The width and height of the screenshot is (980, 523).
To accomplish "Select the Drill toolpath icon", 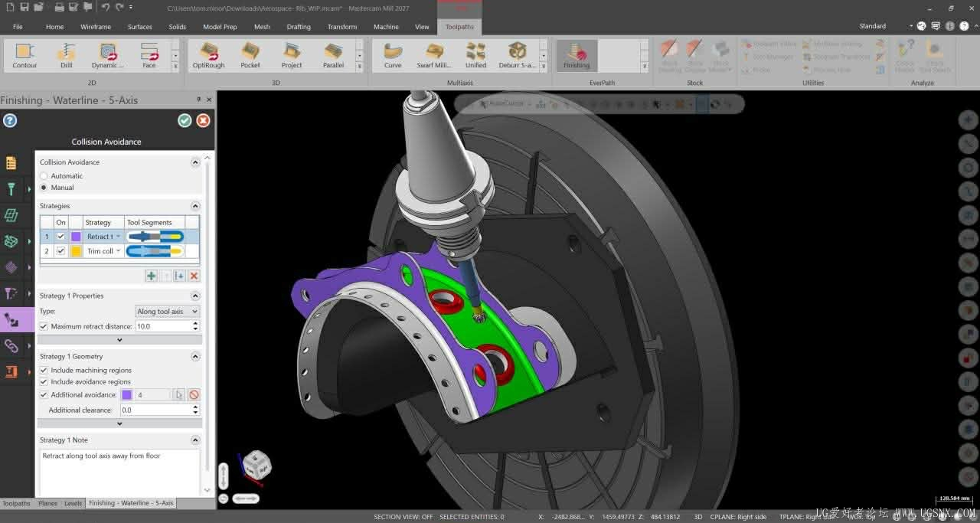I will tap(67, 55).
